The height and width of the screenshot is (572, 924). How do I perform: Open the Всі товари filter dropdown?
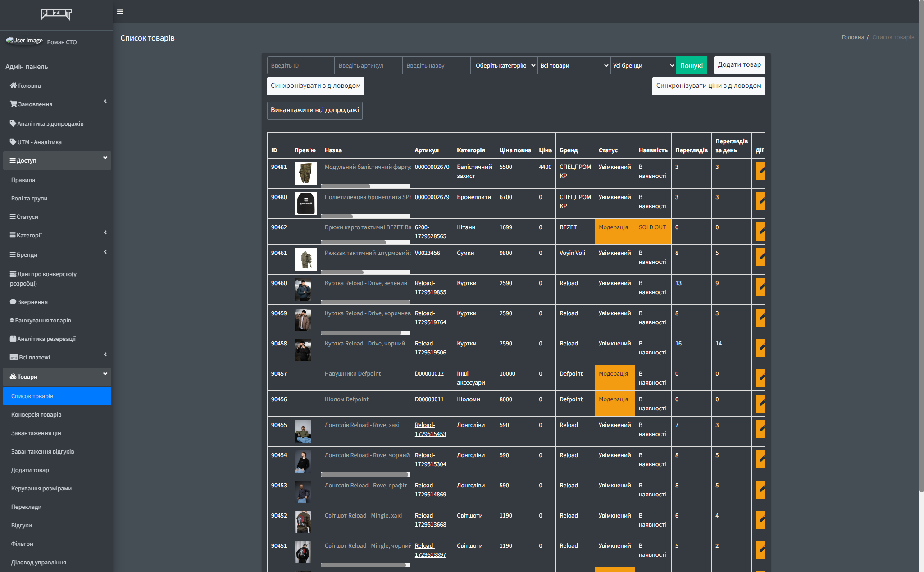574,65
